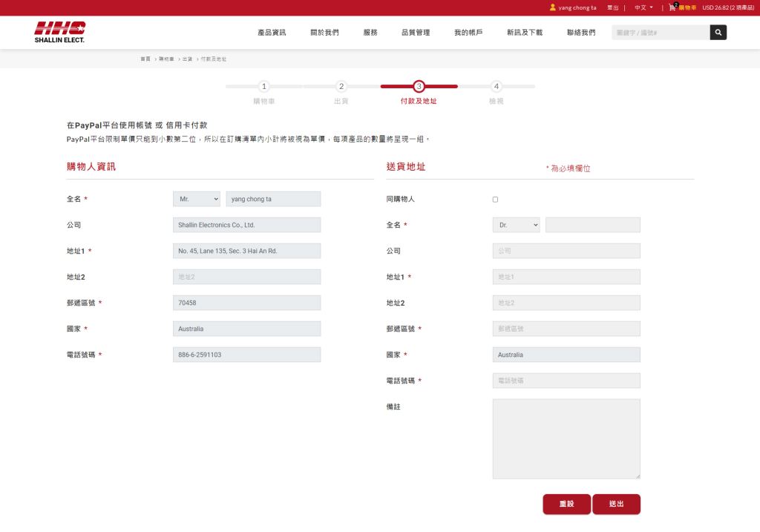Click the step 4 circle 檢視
Screen dimensions: 760x532
pos(497,86)
